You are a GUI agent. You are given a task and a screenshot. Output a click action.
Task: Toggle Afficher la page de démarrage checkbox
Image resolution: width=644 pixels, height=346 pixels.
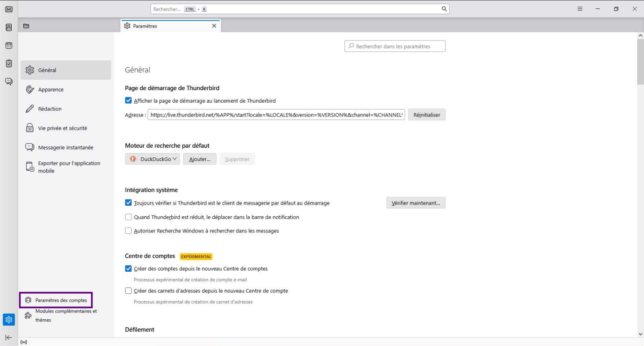click(x=128, y=101)
